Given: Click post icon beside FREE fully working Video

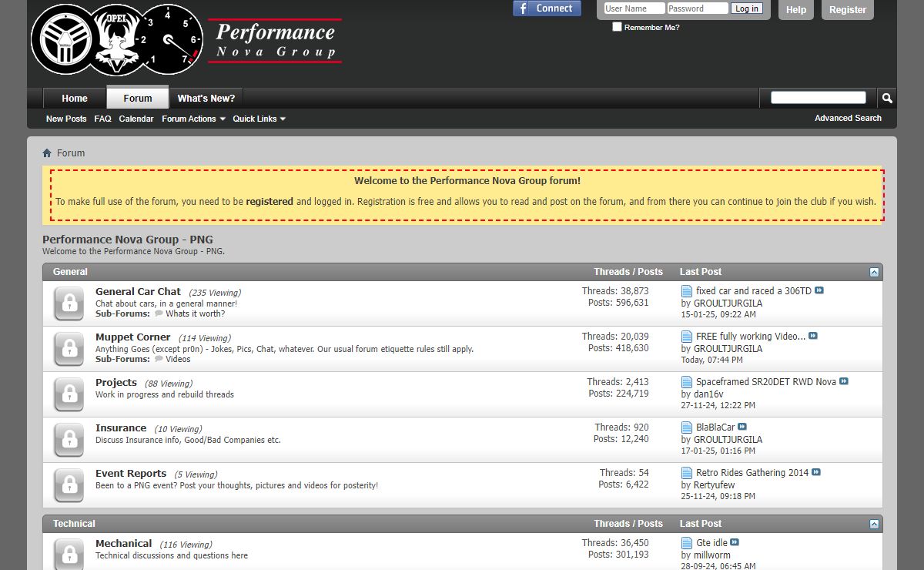Looking at the screenshot, I should 687,337.
